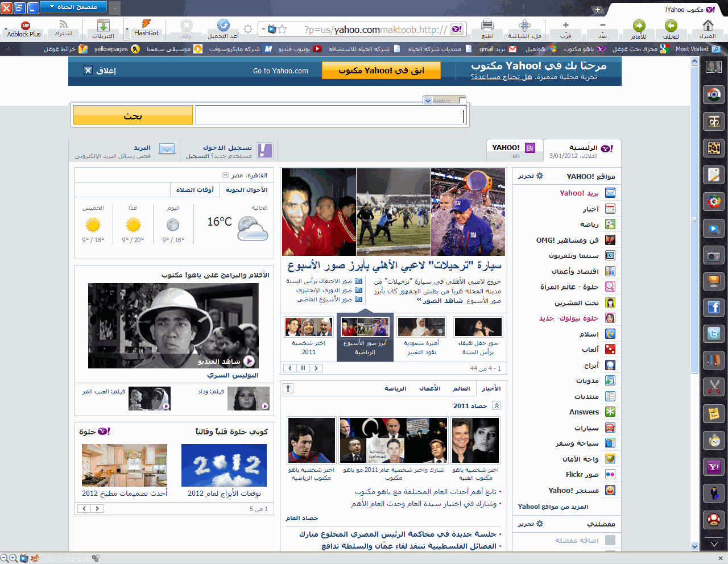This screenshot has width=728, height=564.
Task: Switch to the YAHOO! EN tab
Action: 515,150
